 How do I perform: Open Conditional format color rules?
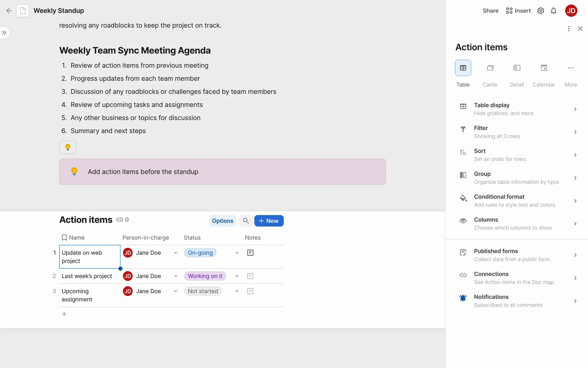point(518,201)
